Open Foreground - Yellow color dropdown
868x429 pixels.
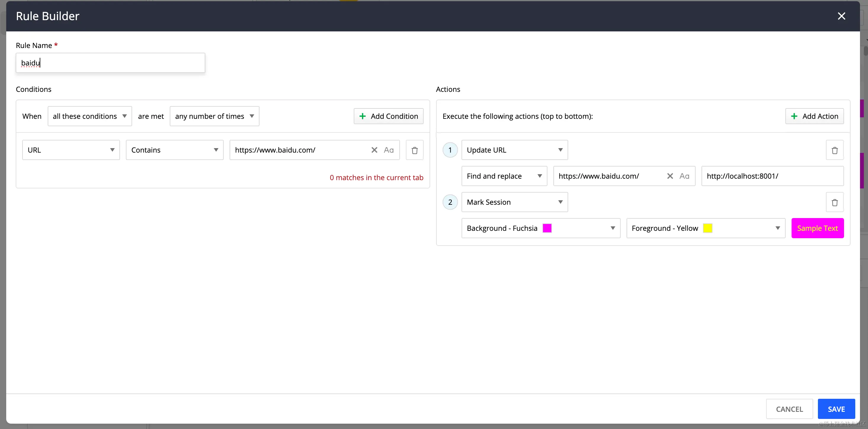point(706,228)
